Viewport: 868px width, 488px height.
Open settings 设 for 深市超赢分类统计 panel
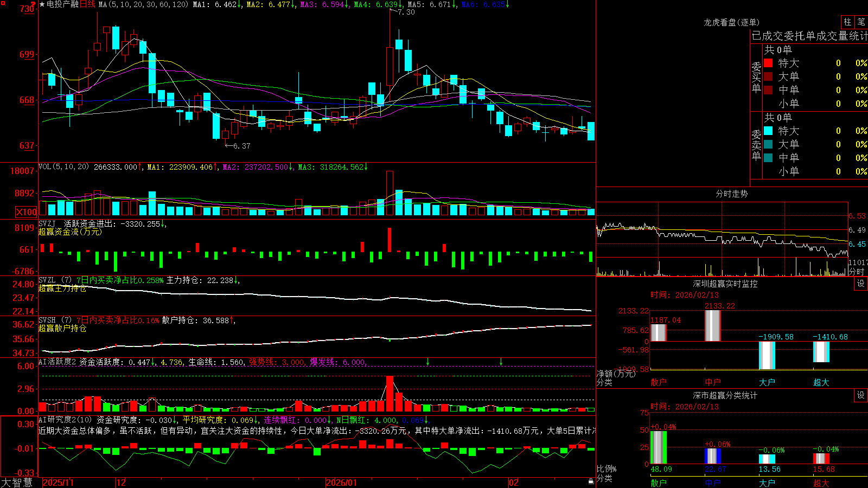(x=861, y=395)
